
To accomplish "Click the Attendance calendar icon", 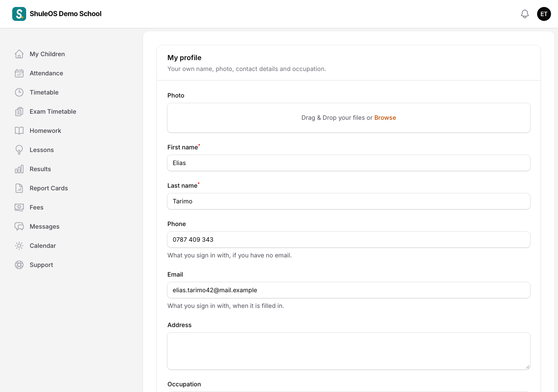I will [19, 73].
